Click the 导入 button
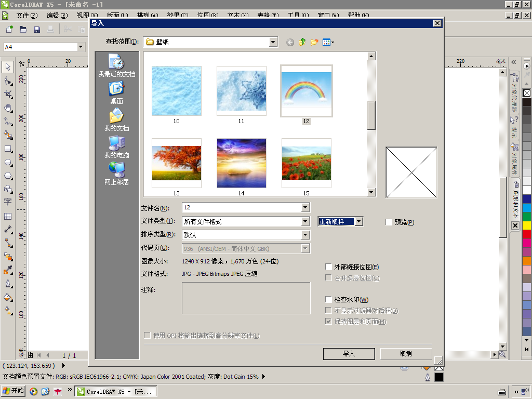This screenshot has width=532, height=399. click(x=349, y=353)
